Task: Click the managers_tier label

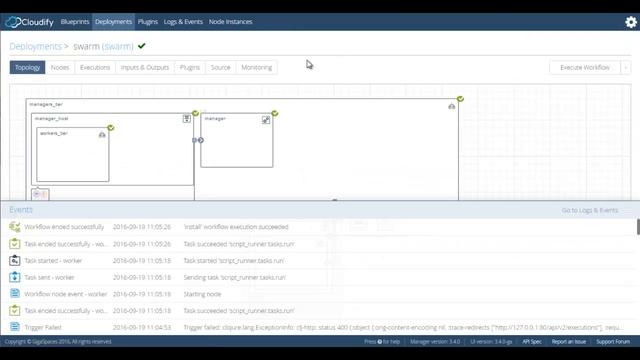Action: [46, 104]
